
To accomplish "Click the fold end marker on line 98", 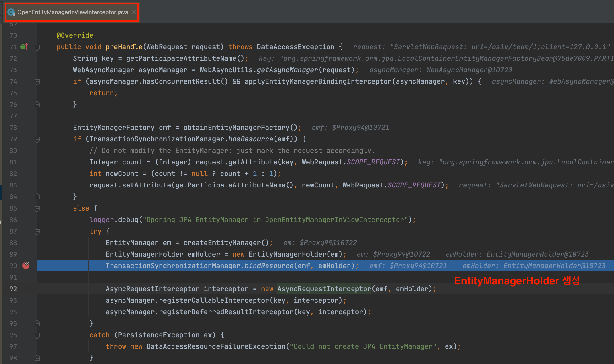I will click(37, 358).
